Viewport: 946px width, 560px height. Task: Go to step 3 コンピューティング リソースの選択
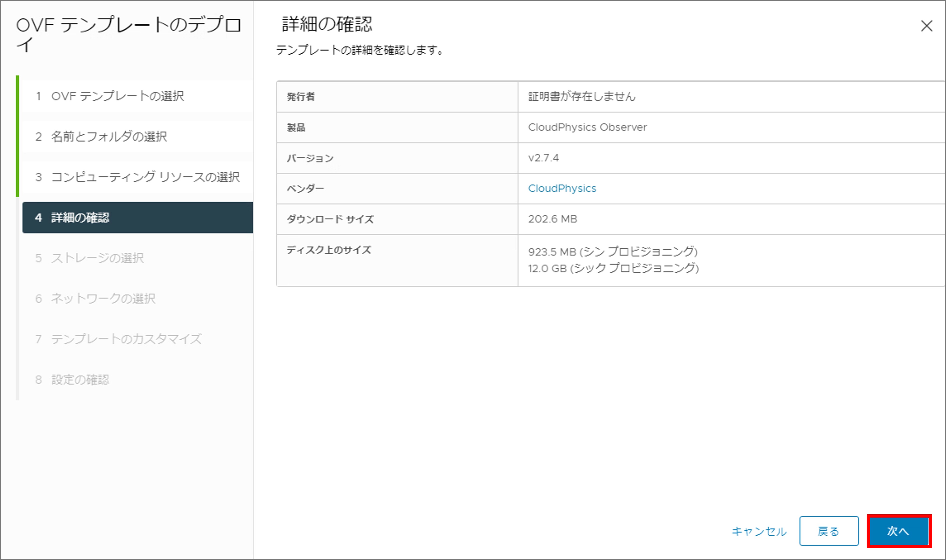coord(145,176)
